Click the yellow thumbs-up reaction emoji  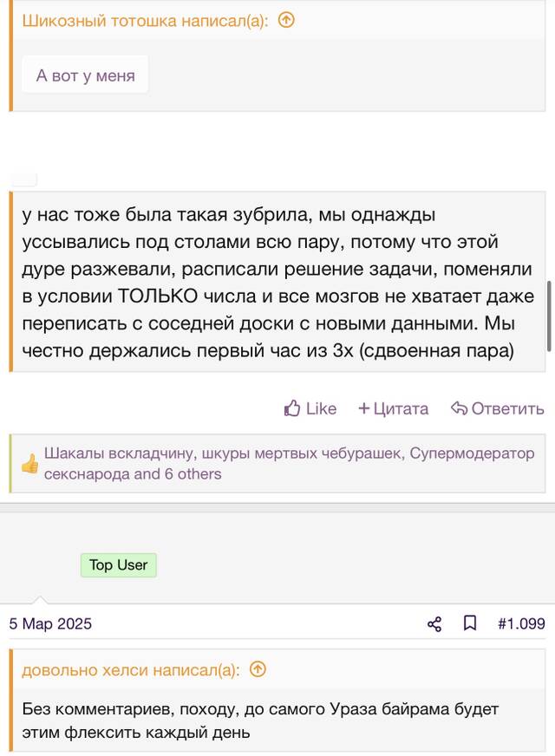coord(29,463)
